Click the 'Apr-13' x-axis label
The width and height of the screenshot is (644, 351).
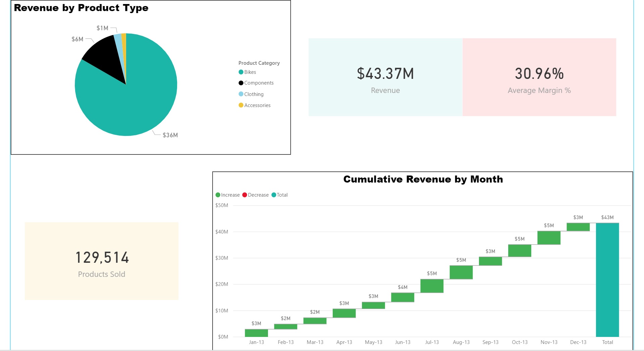click(x=344, y=342)
